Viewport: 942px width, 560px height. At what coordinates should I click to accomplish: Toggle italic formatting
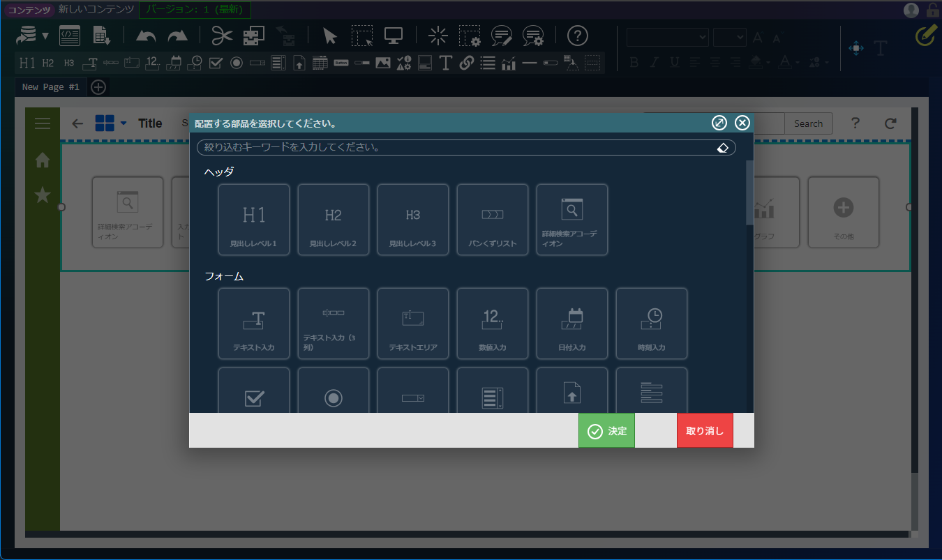654,62
